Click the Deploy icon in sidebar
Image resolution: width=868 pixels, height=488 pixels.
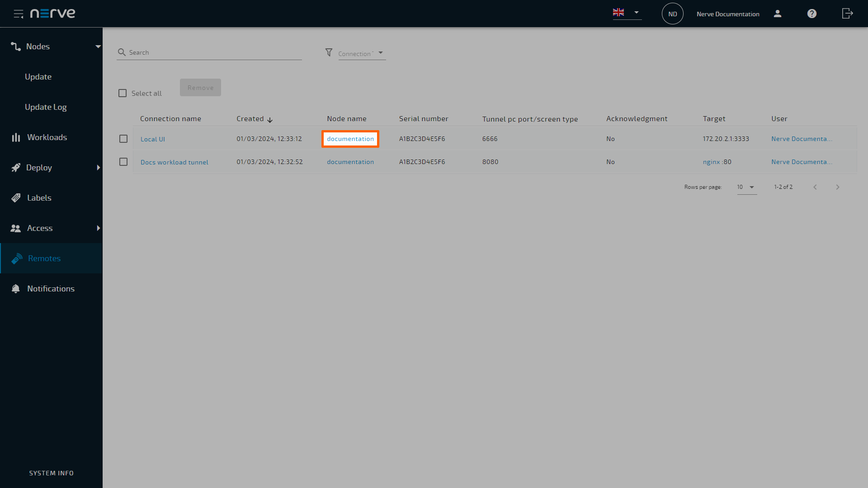(x=16, y=168)
